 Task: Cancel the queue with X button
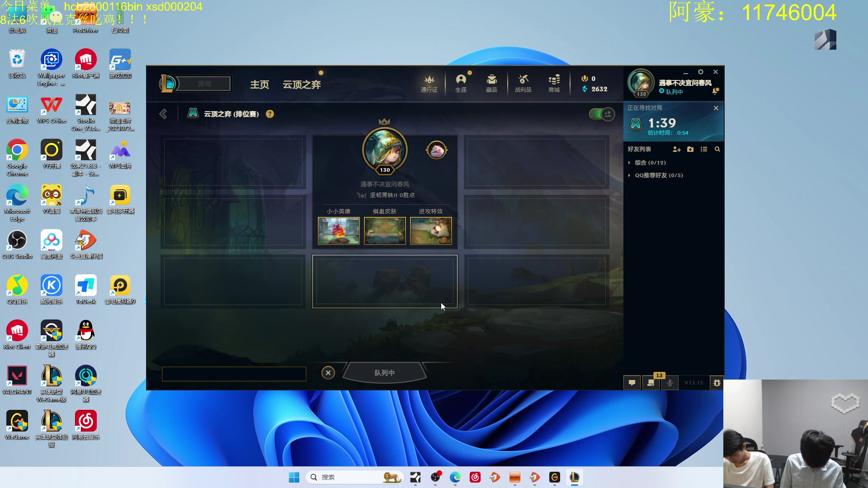328,373
